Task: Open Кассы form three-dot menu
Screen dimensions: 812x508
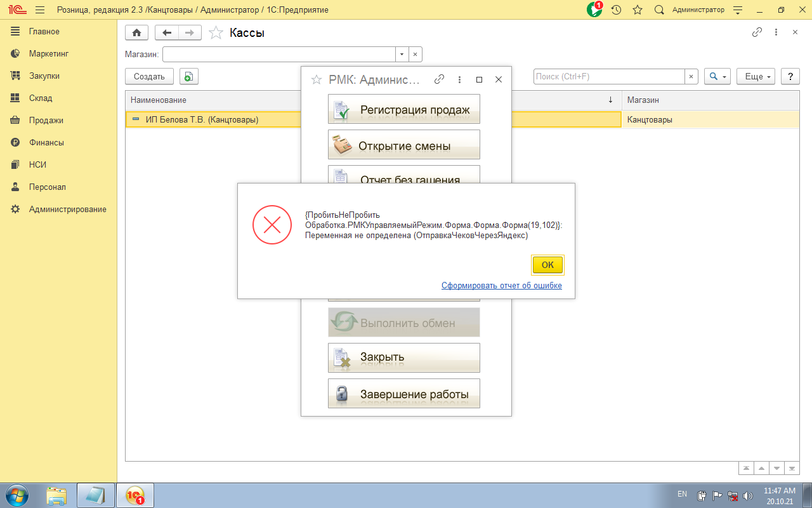Action: [776, 32]
